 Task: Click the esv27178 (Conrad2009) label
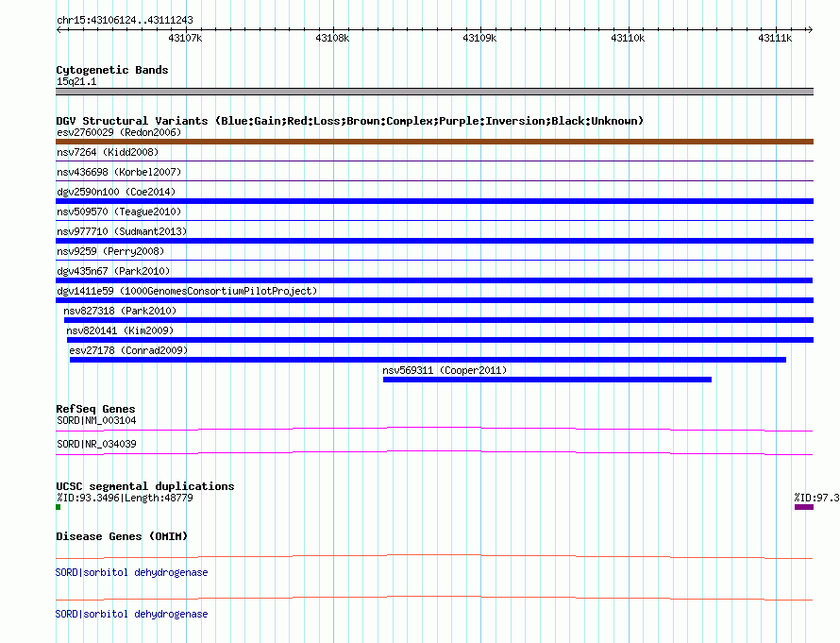tap(128, 350)
